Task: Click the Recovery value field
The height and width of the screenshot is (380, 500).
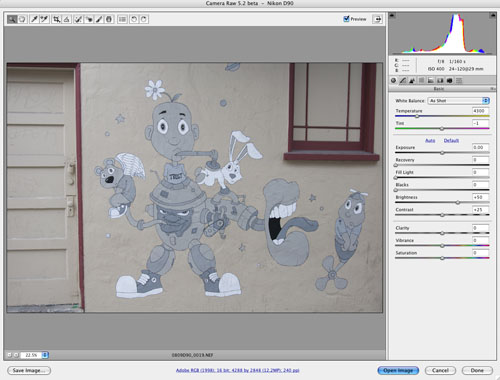Action: 480,160
